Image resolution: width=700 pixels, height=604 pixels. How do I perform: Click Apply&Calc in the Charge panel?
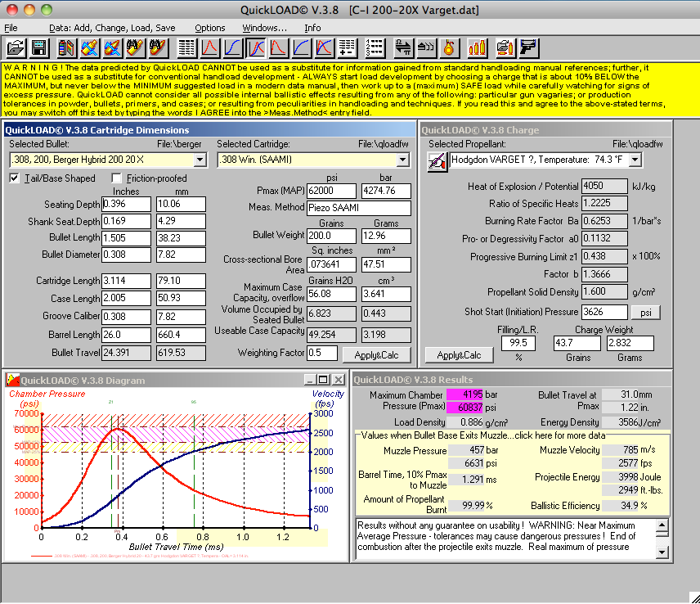(x=459, y=355)
